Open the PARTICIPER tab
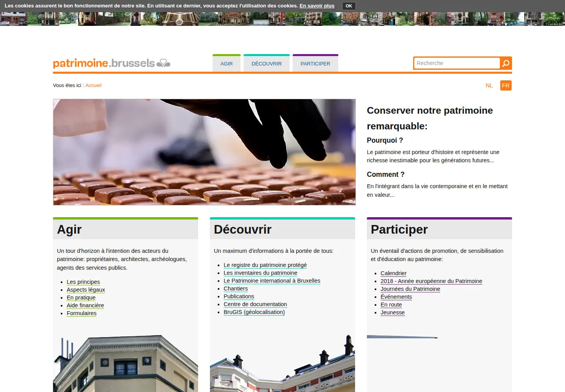The width and height of the screenshot is (565, 392). point(315,64)
